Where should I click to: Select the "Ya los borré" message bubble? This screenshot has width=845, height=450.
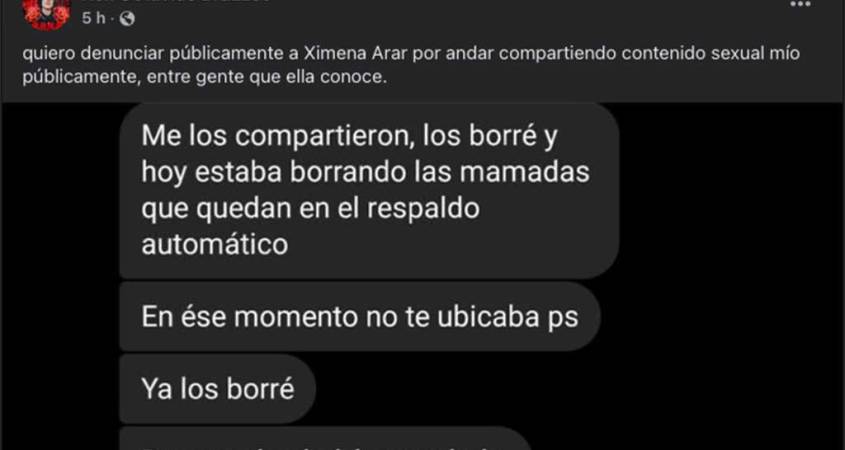pyautogui.click(x=217, y=389)
